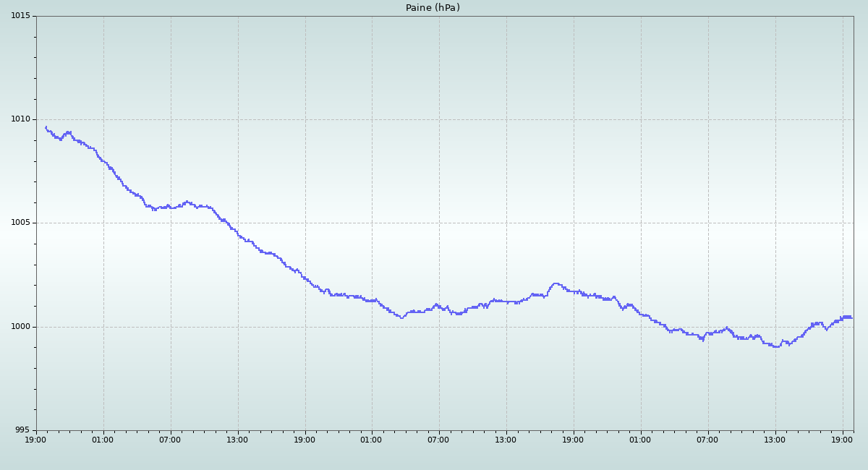Pick the leftmost 07:00 time label
868x470 pixels.
coord(170,439)
